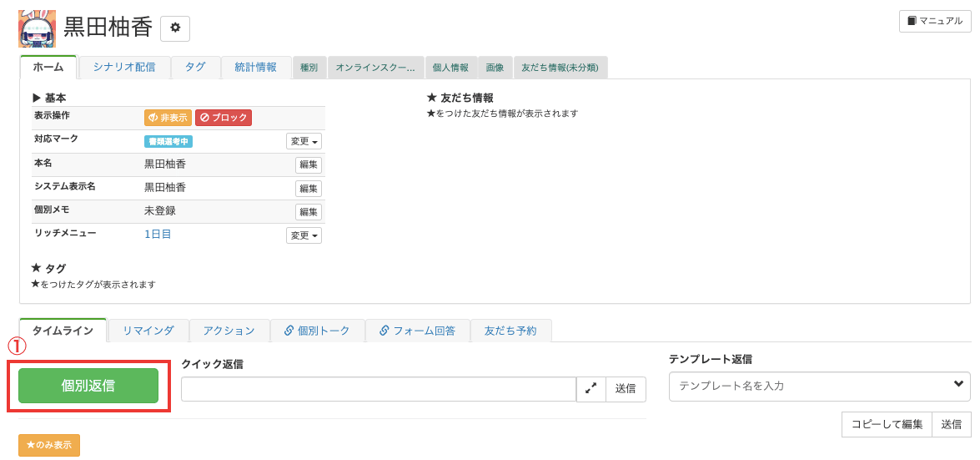Click the システム表示名 value 黒田柚香

(x=165, y=187)
